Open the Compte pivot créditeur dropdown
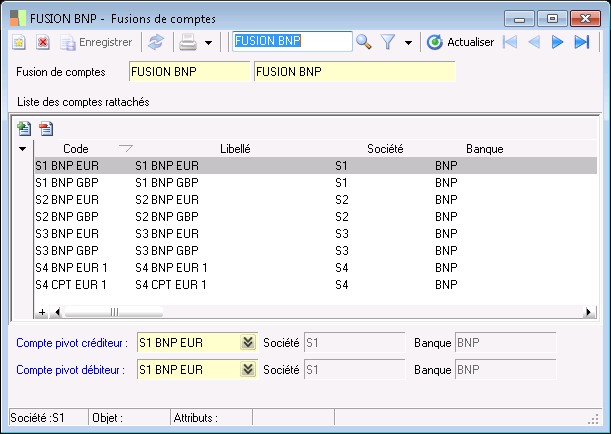The width and height of the screenshot is (611, 434). (x=248, y=342)
